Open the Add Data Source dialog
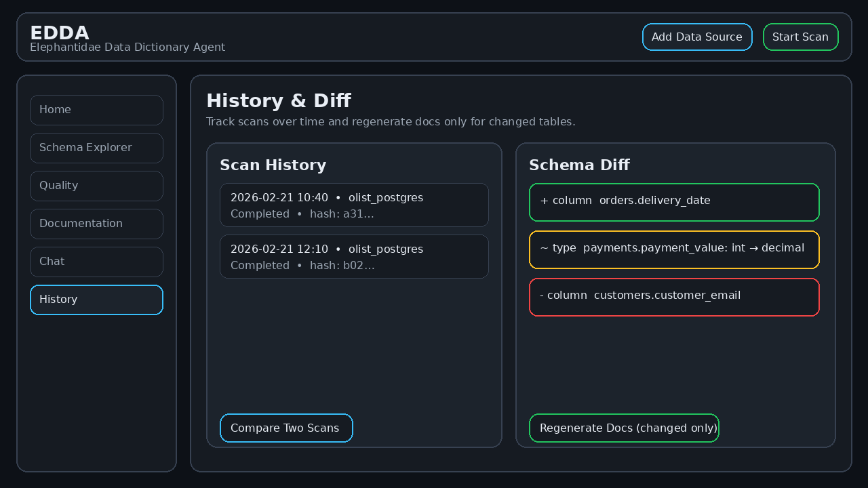The image size is (868, 488). pyautogui.click(x=697, y=37)
